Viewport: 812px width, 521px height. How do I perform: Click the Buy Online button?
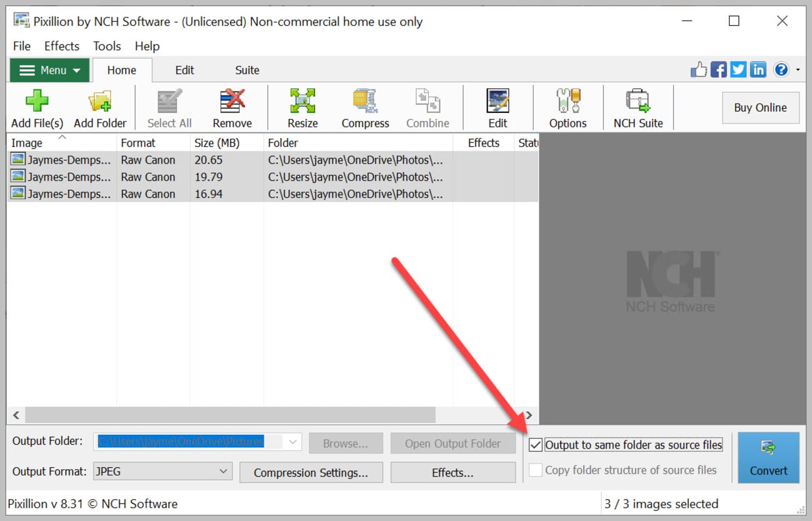760,107
